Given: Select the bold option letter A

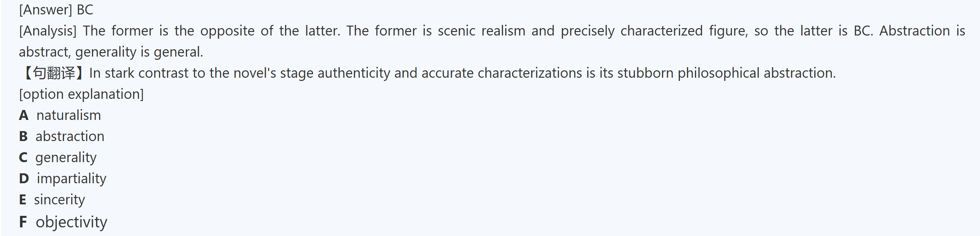Looking at the screenshot, I should coord(24,115).
